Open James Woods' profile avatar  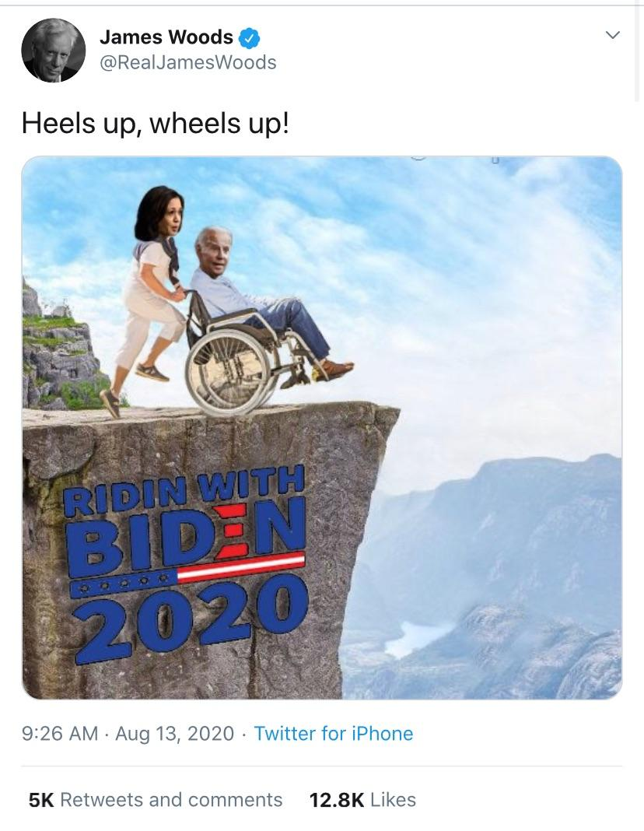point(54,50)
